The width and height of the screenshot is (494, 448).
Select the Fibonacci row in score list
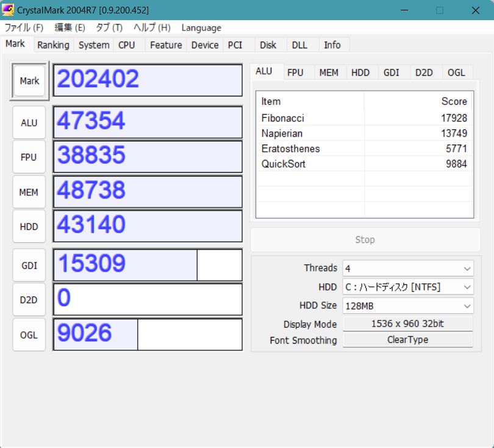coord(365,118)
